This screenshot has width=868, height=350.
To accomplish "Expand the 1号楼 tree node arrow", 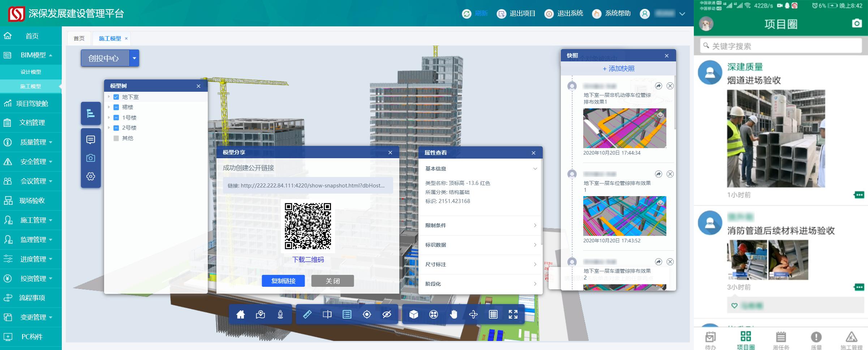I will click(x=109, y=117).
